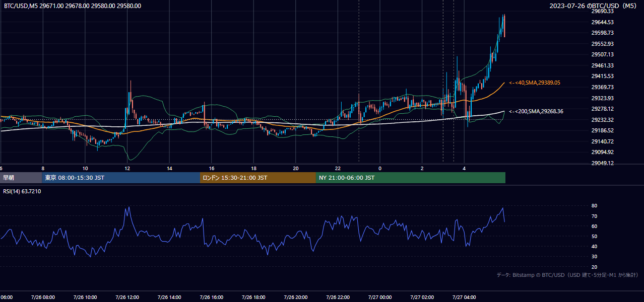
Task: Click the price axis value 29278.12
Action: (x=602, y=109)
